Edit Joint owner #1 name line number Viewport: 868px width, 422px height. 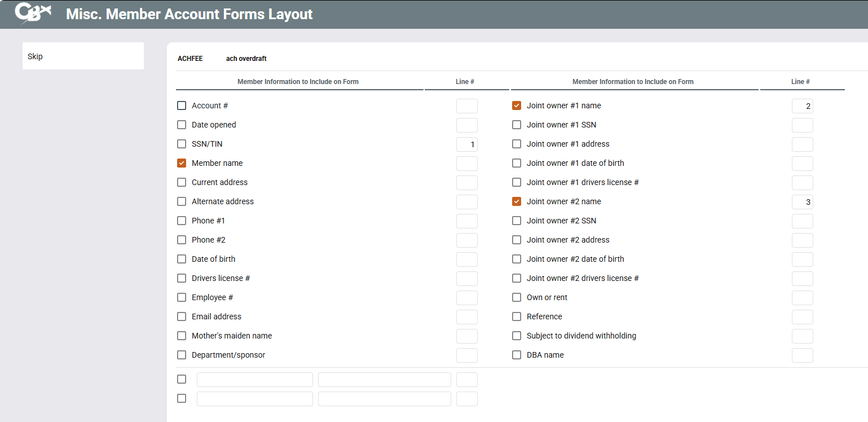[x=802, y=106]
